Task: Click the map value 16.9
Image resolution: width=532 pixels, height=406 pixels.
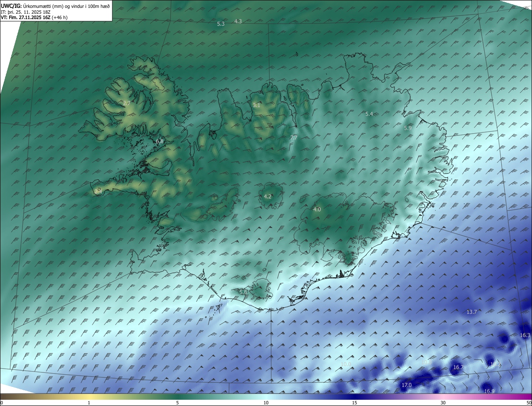Action: [490, 391]
